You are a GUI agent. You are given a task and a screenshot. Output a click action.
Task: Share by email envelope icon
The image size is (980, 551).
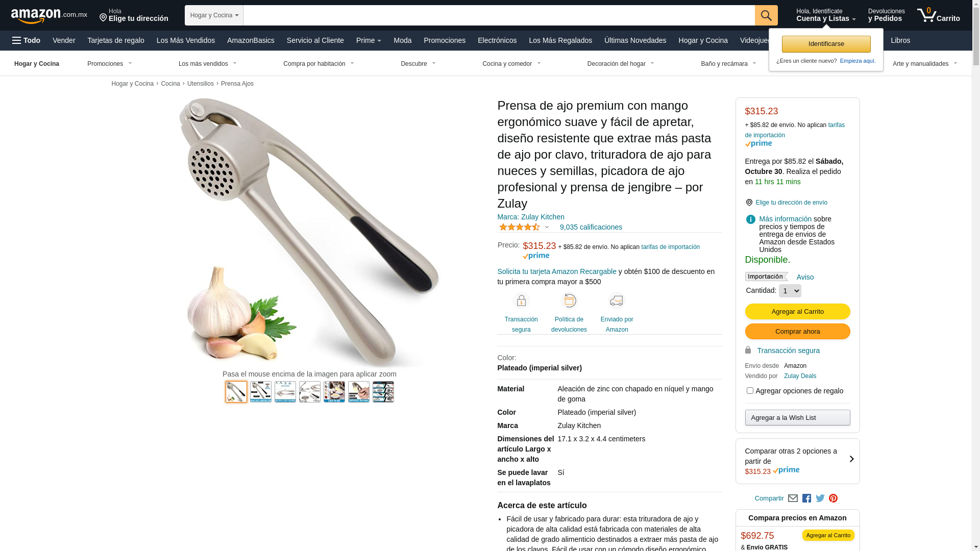pyautogui.click(x=793, y=498)
